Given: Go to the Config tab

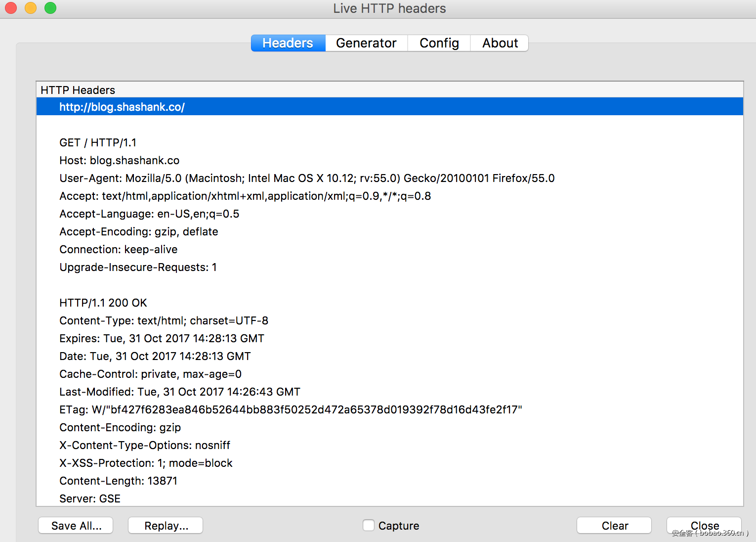Looking at the screenshot, I should tap(439, 43).
